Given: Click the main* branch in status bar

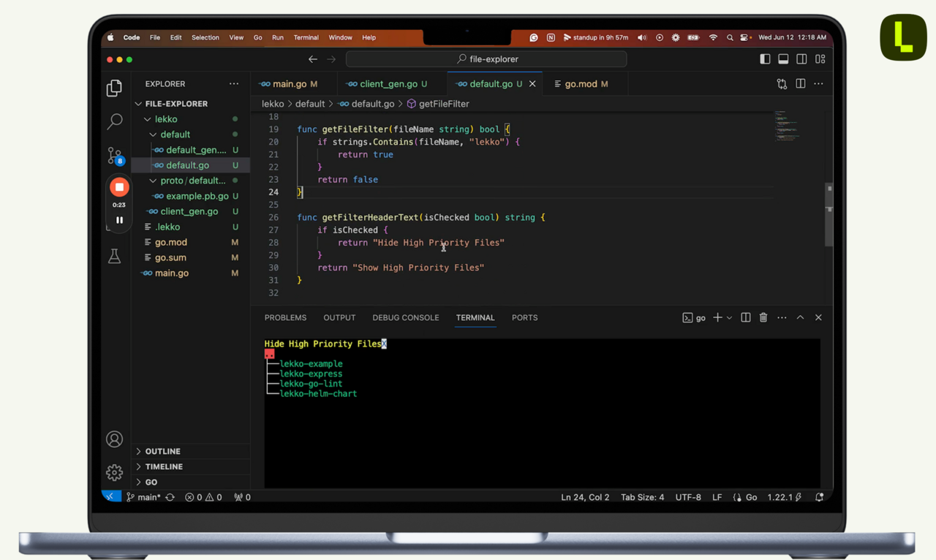Looking at the screenshot, I should tap(143, 497).
